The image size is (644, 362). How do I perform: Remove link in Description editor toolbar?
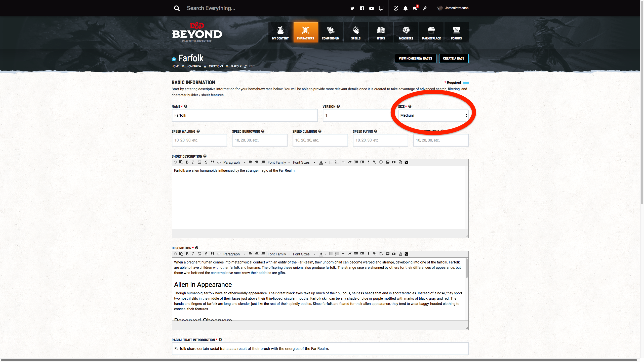pos(381,254)
